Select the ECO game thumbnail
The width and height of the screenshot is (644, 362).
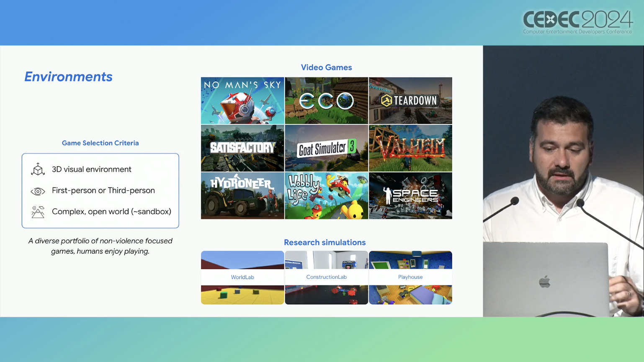coord(327,100)
